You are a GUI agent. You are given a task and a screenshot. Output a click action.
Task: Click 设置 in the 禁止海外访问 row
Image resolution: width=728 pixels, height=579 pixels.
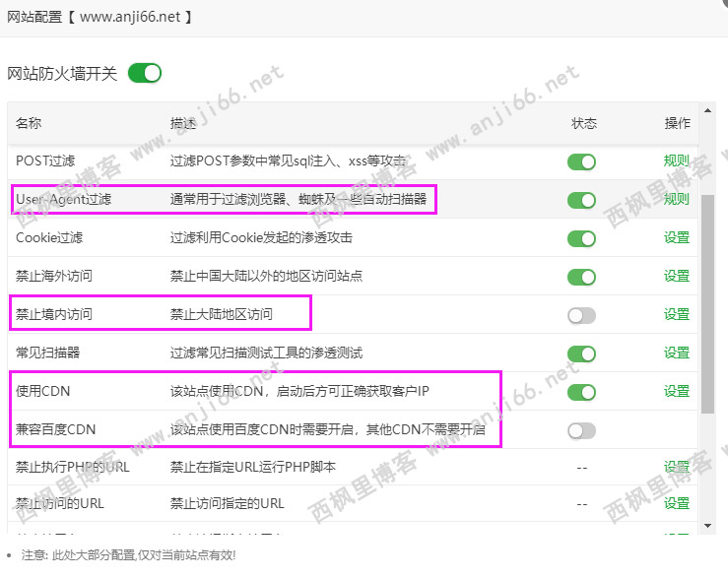(x=677, y=277)
